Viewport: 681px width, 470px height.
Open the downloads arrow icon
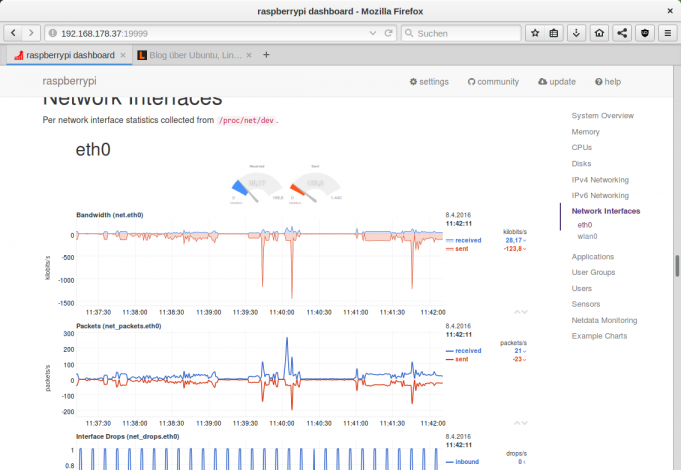pyautogui.click(x=577, y=33)
